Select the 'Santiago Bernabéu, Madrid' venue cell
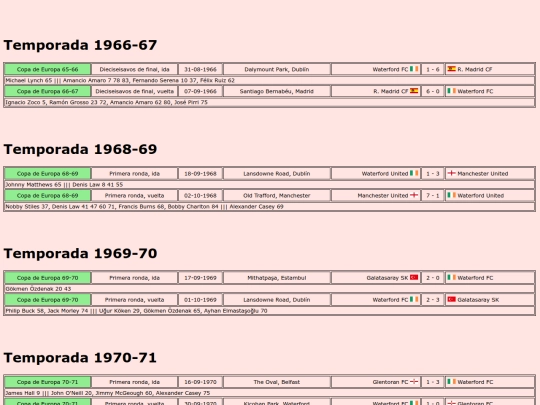This screenshot has height=405, width=540. tap(277, 91)
